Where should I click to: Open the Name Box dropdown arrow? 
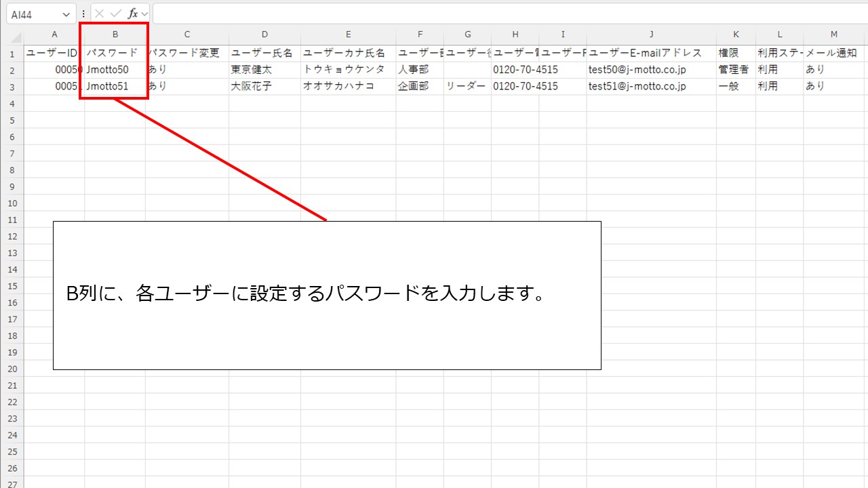(x=66, y=14)
